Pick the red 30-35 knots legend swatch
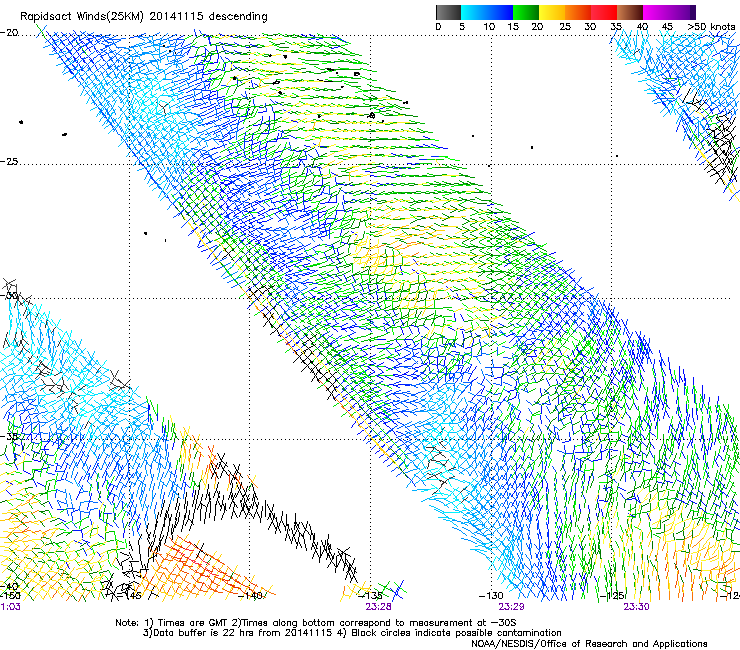The height and width of the screenshot is (650, 740). point(604,12)
